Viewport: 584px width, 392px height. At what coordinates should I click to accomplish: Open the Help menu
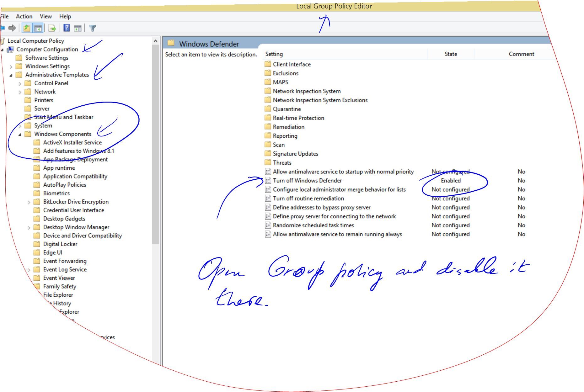pos(65,16)
